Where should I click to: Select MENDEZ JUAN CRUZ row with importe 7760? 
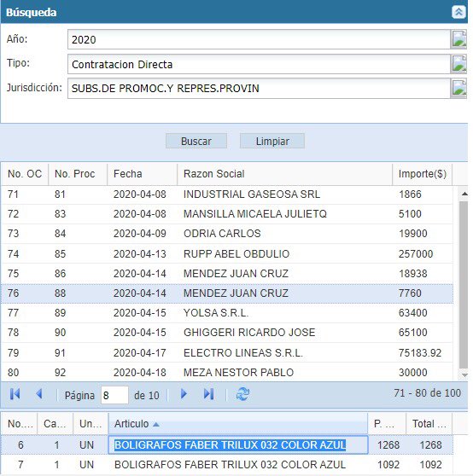[227, 293]
